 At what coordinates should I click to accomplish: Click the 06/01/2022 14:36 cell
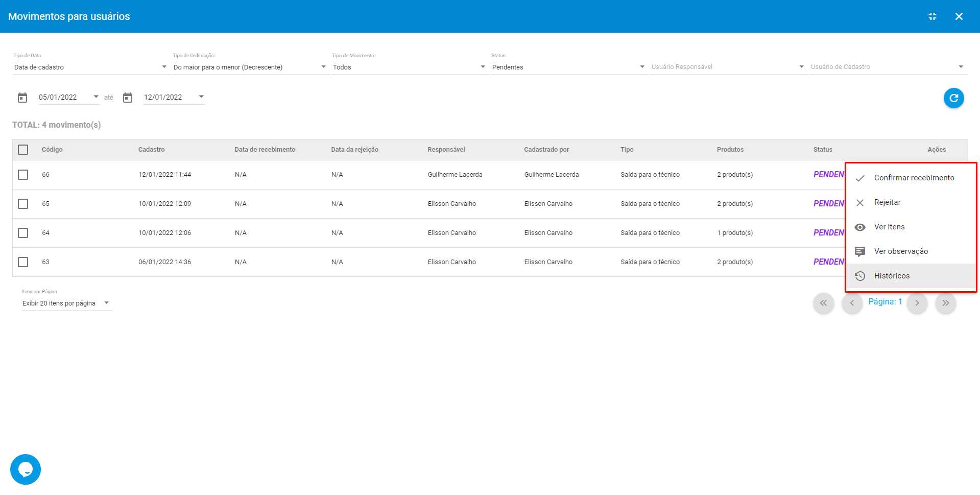[164, 262]
